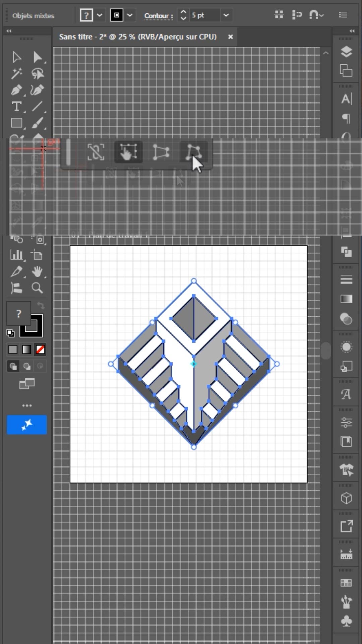Open the align options icon
This screenshot has width=362, height=644.
click(x=279, y=14)
